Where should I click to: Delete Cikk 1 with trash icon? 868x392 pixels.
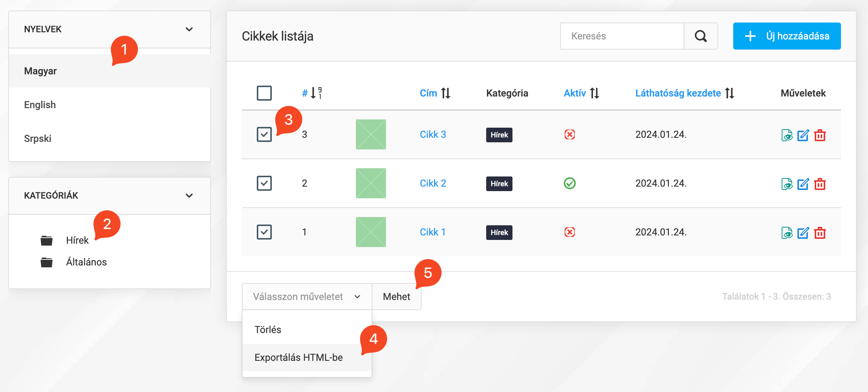[x=820, y=233]
